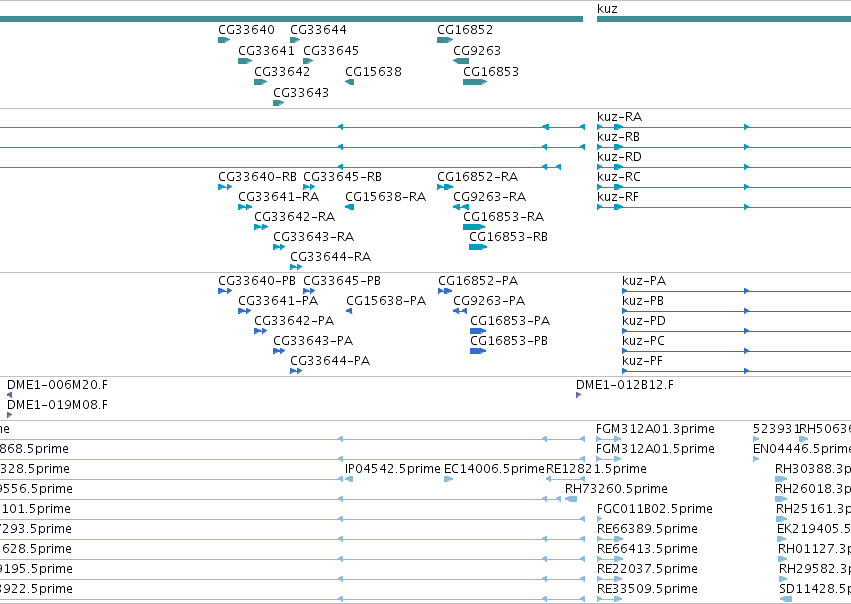Image resolution: width=851 pixels, height=604 pixels.
Task: Select the kuz-RC transcript label
Action: tap(619, 177)
